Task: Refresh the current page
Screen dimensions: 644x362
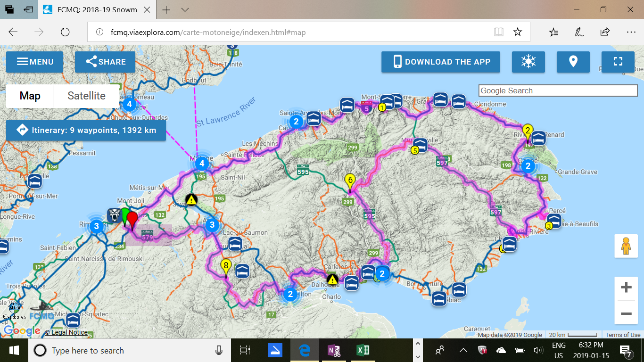Action: (x=65, y=32)
